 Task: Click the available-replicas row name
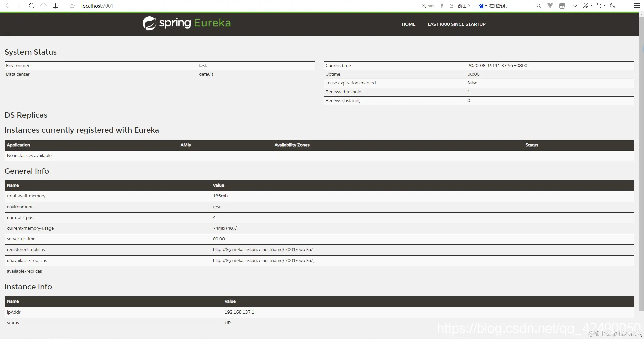coord(24,271)
